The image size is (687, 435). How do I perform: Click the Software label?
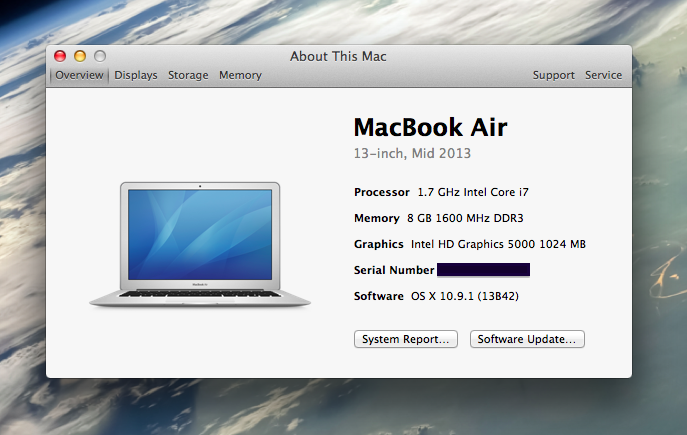(379, 296)
